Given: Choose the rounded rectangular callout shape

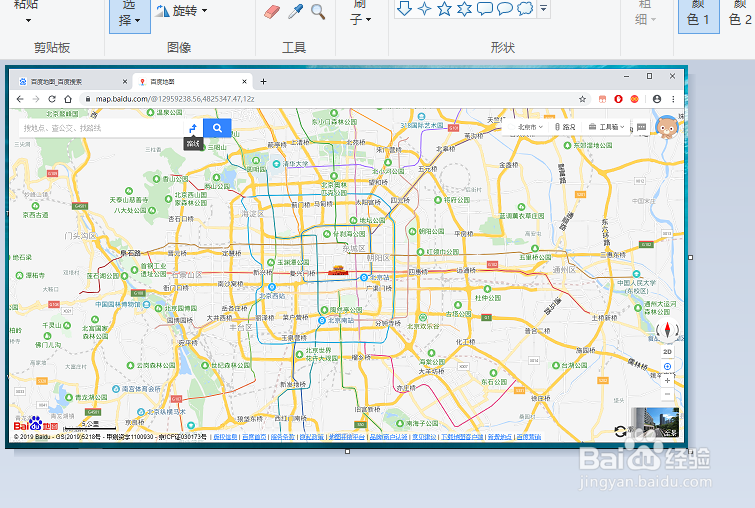Looking at the screenshot, I should coord(484,8).
